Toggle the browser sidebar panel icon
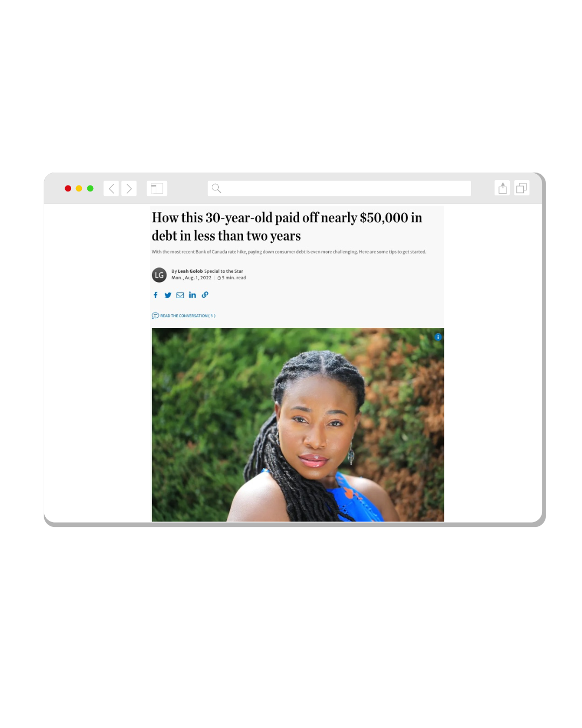The image size is (582, 728). pyautogui.click(x=157, y=188)
